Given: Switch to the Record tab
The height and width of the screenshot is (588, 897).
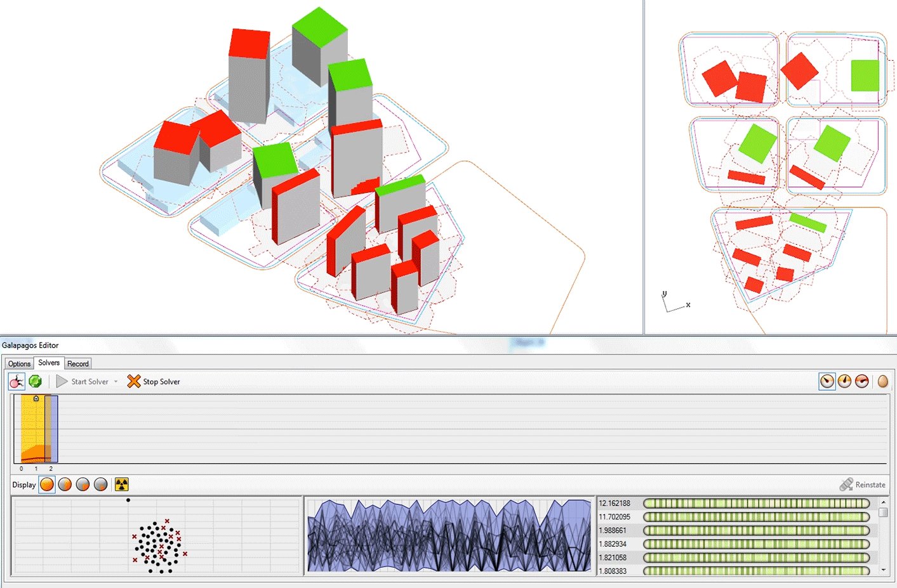Looking at the screenshot, I should [x=78, y=363].
